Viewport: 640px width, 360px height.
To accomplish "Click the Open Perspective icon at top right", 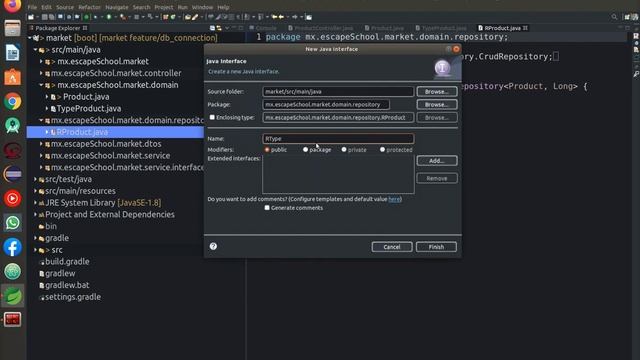I will 627,17.
